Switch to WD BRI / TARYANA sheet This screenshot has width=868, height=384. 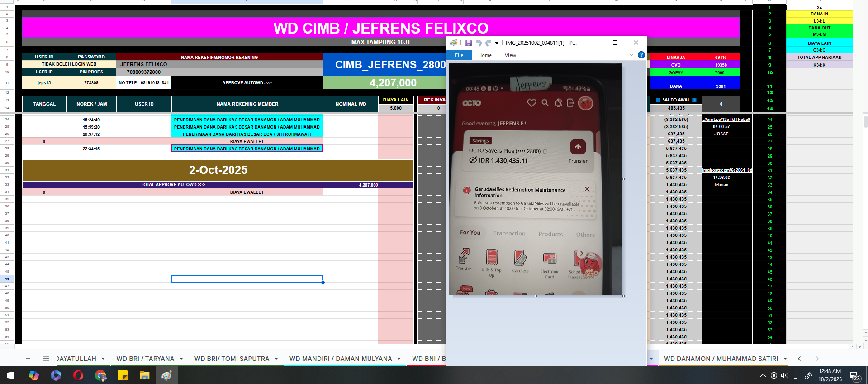click(x=145, y=359)
